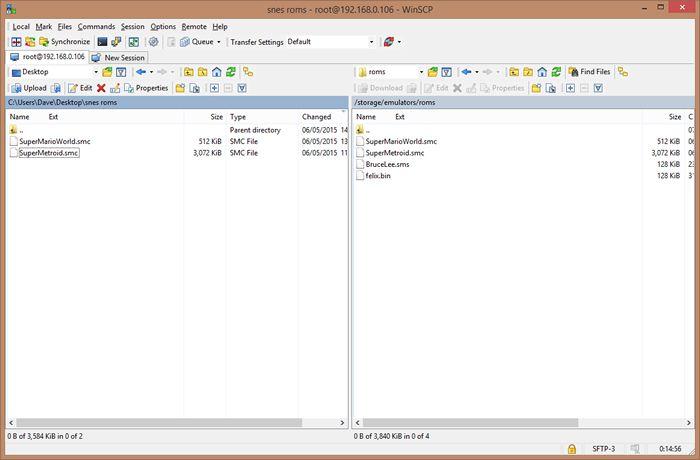
Task: Click Find Files button
Action: click(589, 72)
